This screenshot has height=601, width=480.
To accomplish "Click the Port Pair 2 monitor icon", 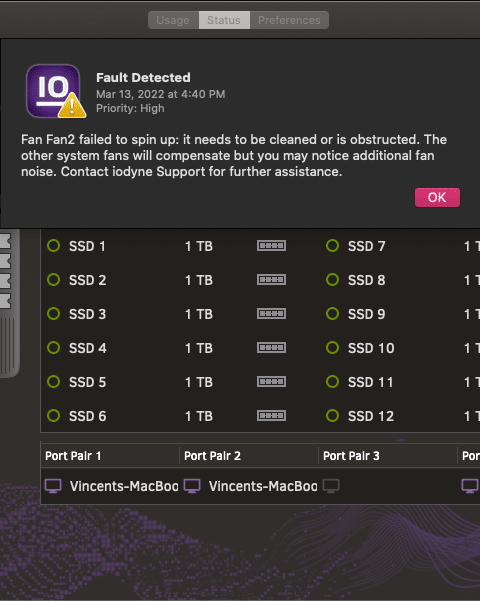I will pyautogui.click(x=192, y=486).
